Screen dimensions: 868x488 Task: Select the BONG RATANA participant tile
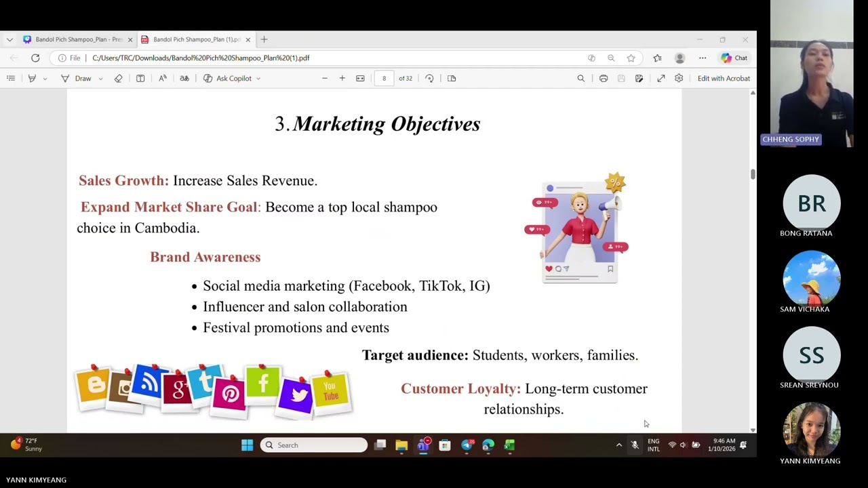point(811,207)
